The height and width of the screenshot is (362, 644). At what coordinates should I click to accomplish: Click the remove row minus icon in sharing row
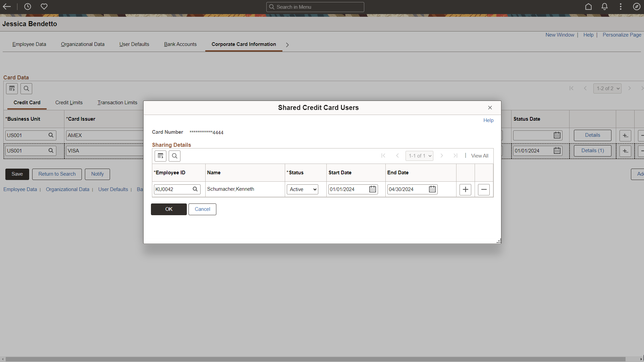(x=484, y=189)
